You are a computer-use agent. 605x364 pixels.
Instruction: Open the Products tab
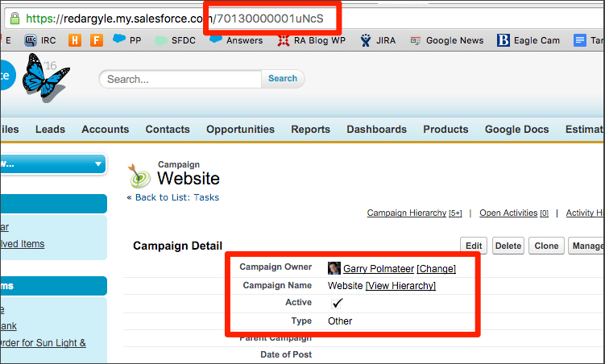pyautogui.click(x=445, y=130)
